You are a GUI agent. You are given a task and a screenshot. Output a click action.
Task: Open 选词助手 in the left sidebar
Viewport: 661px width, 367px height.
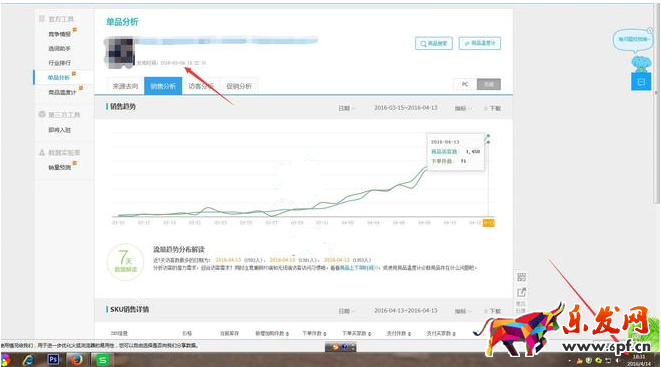59,48
